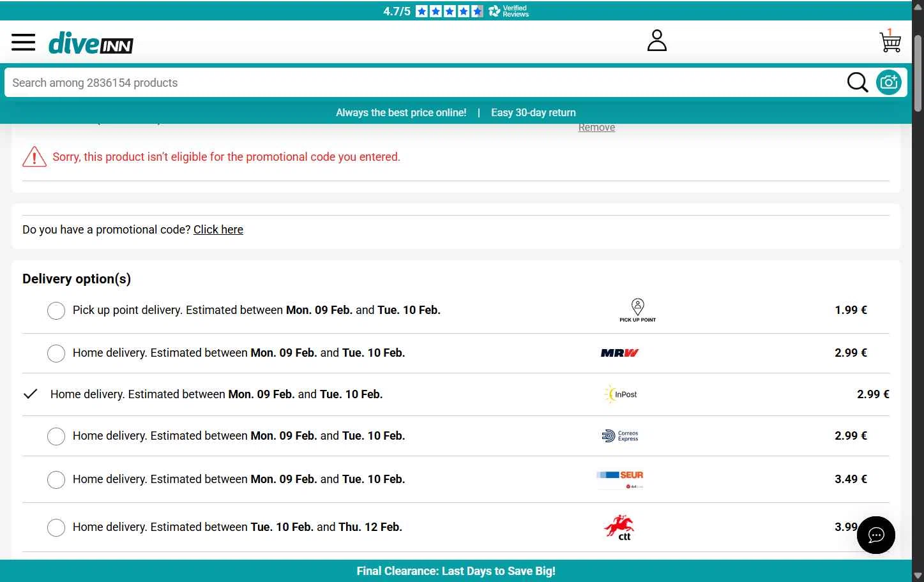Click the scrollbar up arrow

918,6
